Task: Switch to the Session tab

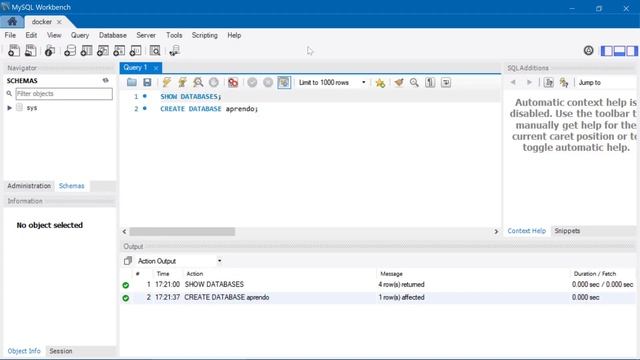Action: tap(61, 351)
